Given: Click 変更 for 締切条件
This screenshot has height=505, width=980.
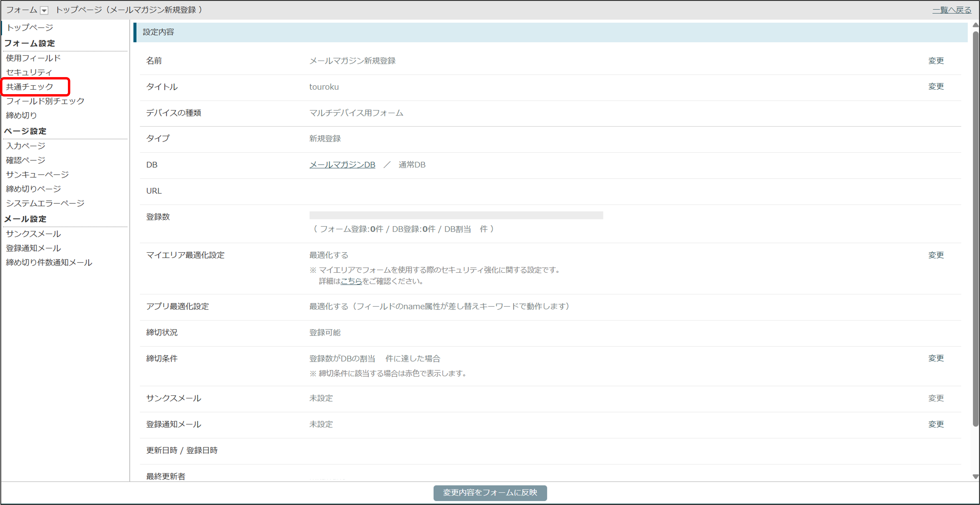Looking at the screenshot, I should (936, 358).
